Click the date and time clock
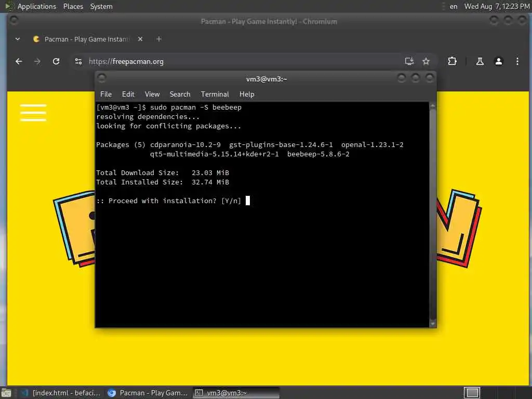The width and height of the screenshot is (532, 399). [496, 6]
